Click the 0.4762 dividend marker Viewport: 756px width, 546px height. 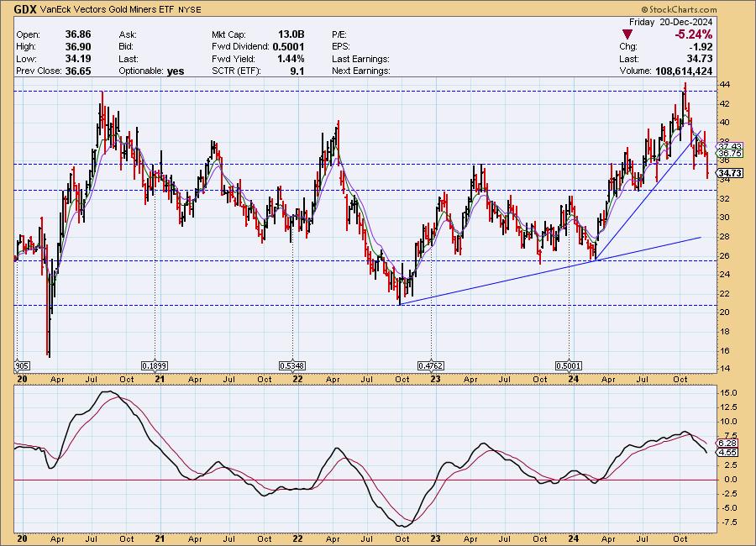click(x=431, y=366)
